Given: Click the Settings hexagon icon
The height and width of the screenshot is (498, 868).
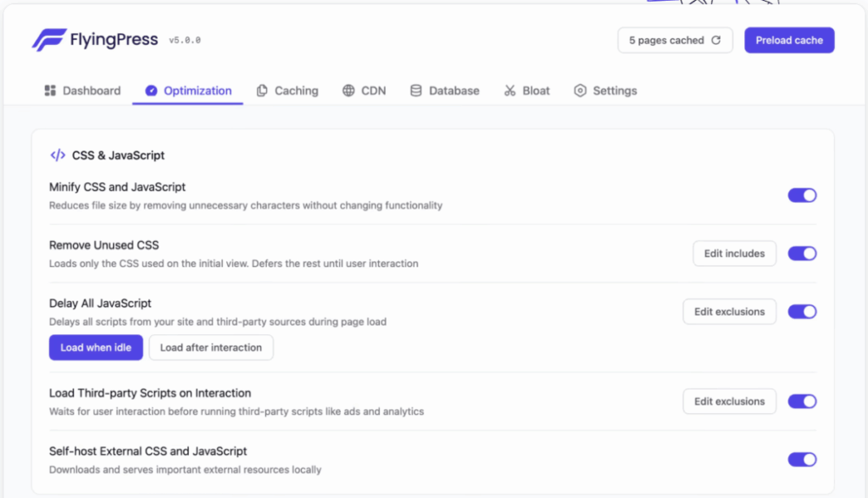Looking at the screenshot, I should point(580,91).
